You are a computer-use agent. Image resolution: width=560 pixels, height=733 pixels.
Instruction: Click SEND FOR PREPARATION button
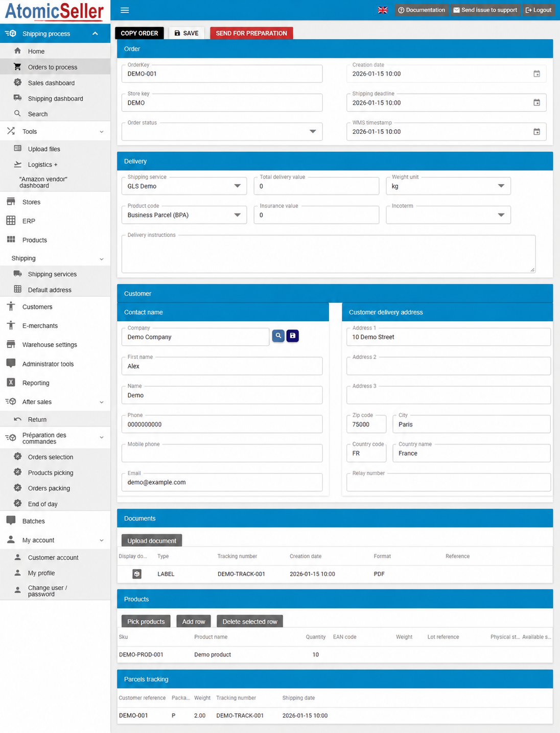(x=251, y=33)
